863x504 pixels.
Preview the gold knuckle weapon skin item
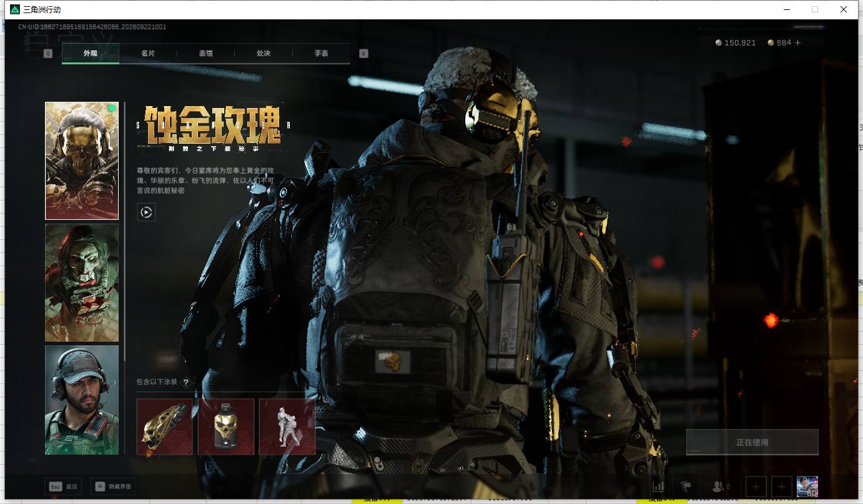point(164,427)
